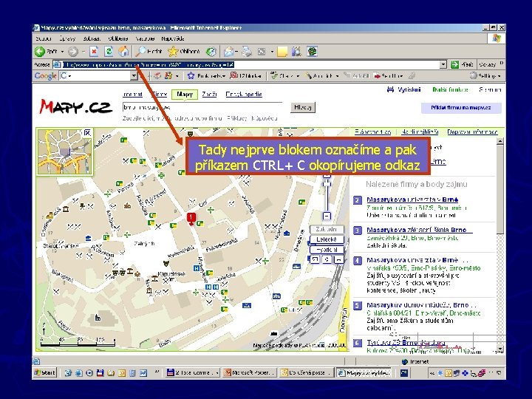Open the Google search box dropdown
Screen dimensions: 532x399
(134, 75)
